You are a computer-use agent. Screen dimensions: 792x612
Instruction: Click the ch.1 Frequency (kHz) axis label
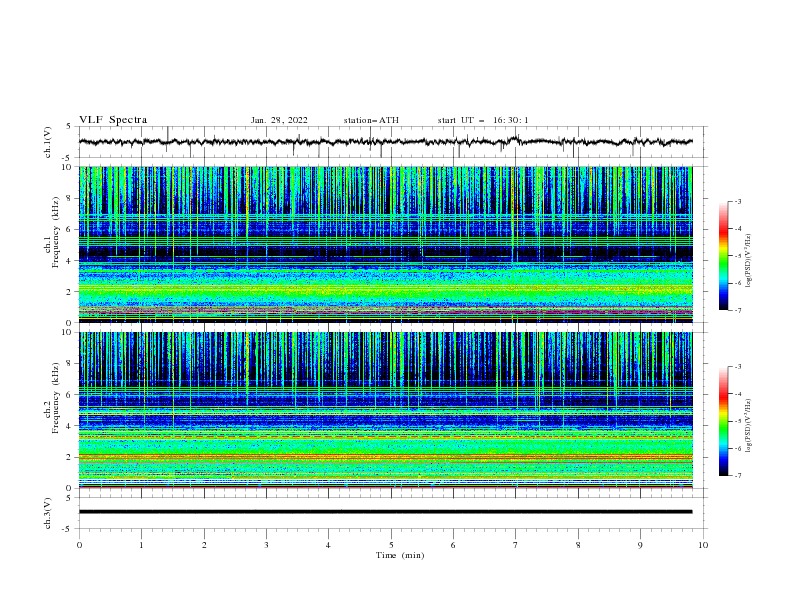pyautogui.click(x=52, y=233)
